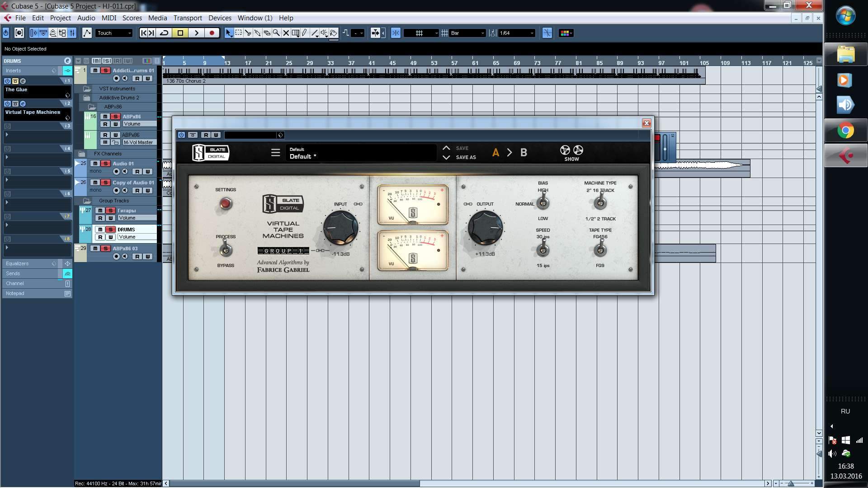Open the plugin hamburger menu
The height and width of the screenshot is (488, 868).
click(x=275, y=153)
